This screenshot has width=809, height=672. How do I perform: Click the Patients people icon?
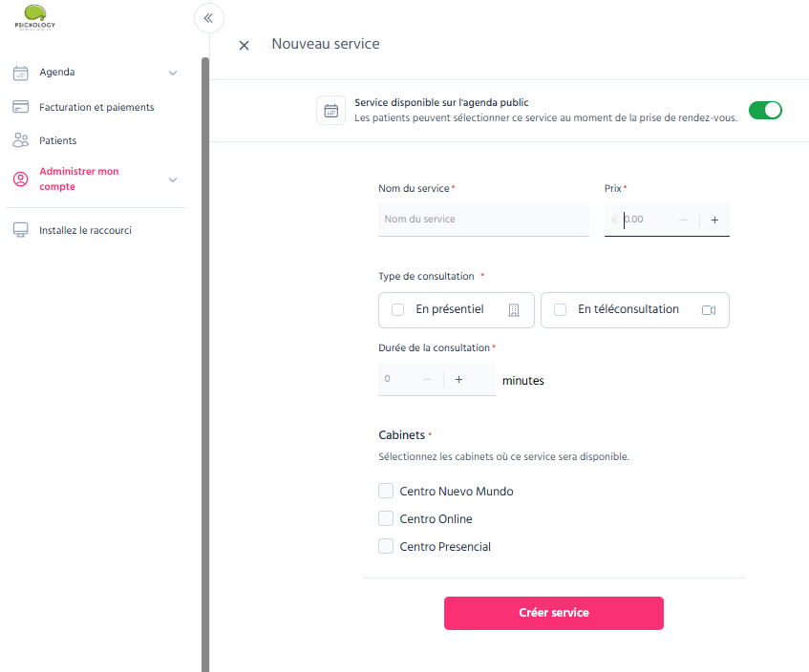point(21,140)
